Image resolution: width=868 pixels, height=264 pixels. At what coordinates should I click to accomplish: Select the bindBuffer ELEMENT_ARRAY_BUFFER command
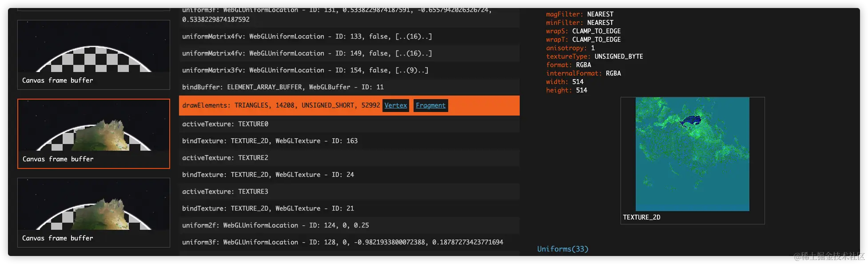coord(349,87)
